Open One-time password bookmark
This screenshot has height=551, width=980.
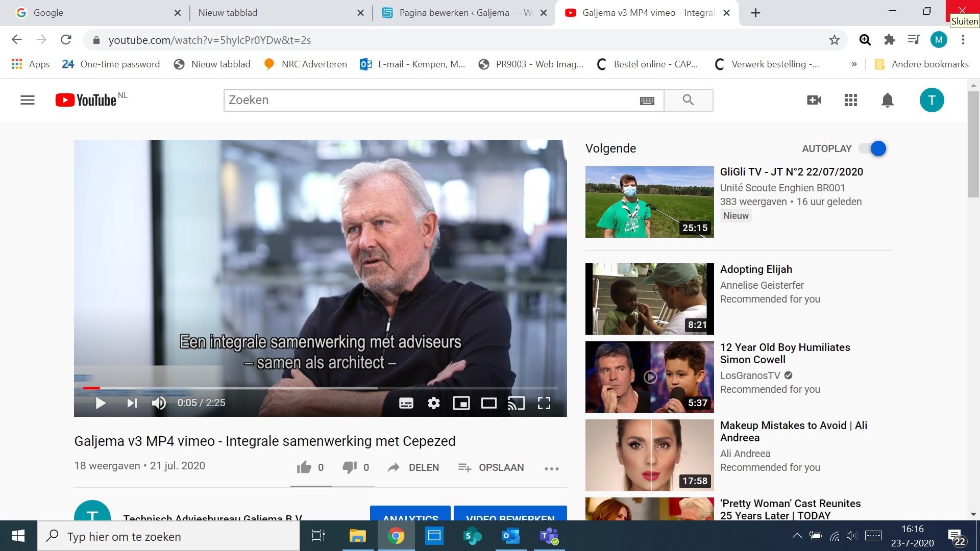click(x=111, y=64)
